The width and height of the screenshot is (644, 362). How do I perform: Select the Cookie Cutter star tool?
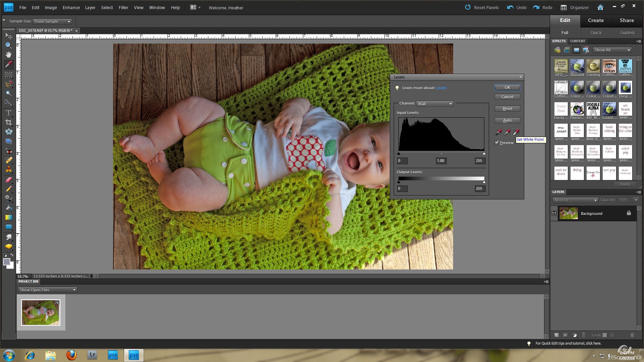click(x=8, y=132)
